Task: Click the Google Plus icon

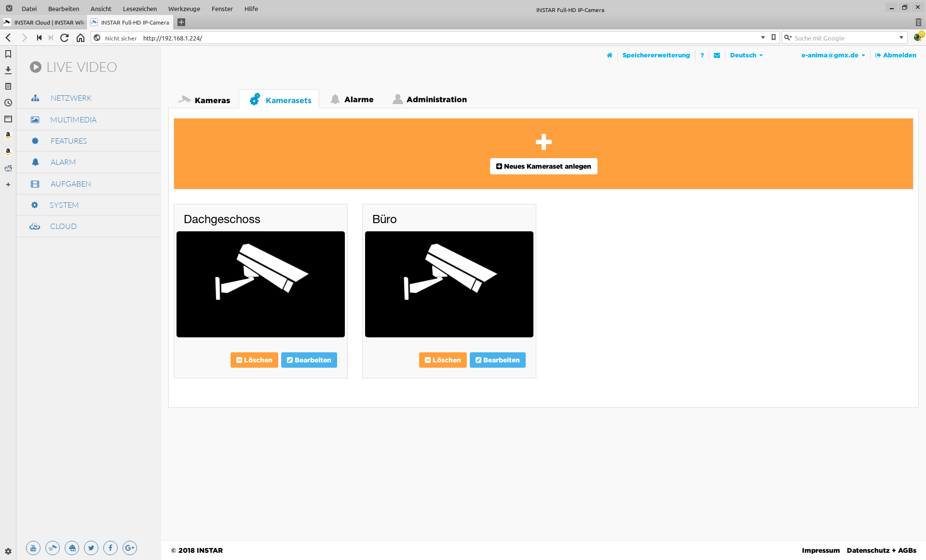Action: click(130, 548)
